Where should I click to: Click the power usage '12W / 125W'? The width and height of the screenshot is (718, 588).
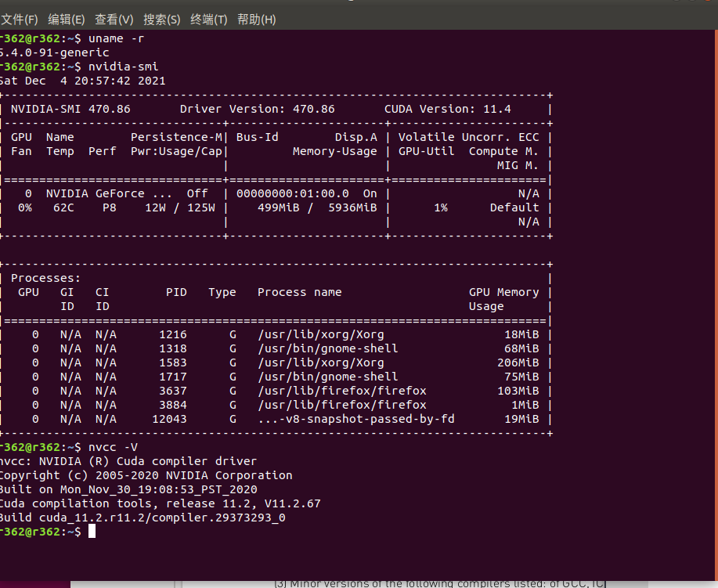pyautogui.click(x=180, y=208)
